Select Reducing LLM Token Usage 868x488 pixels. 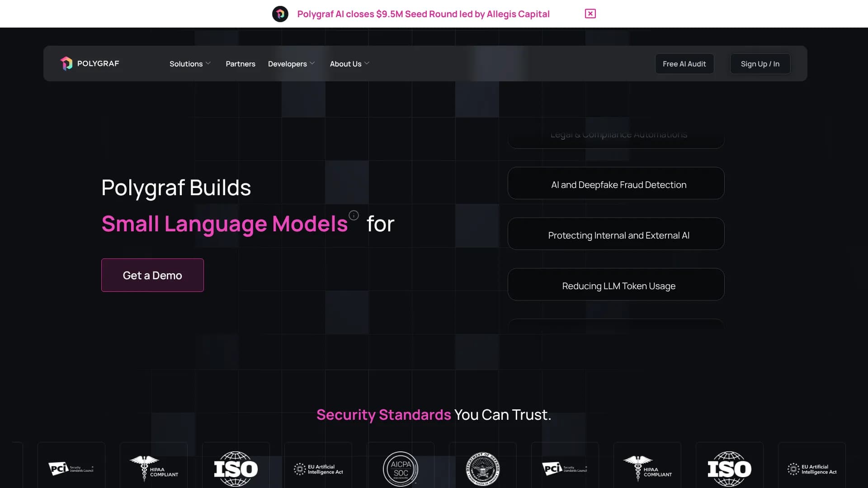pos(616,285)
